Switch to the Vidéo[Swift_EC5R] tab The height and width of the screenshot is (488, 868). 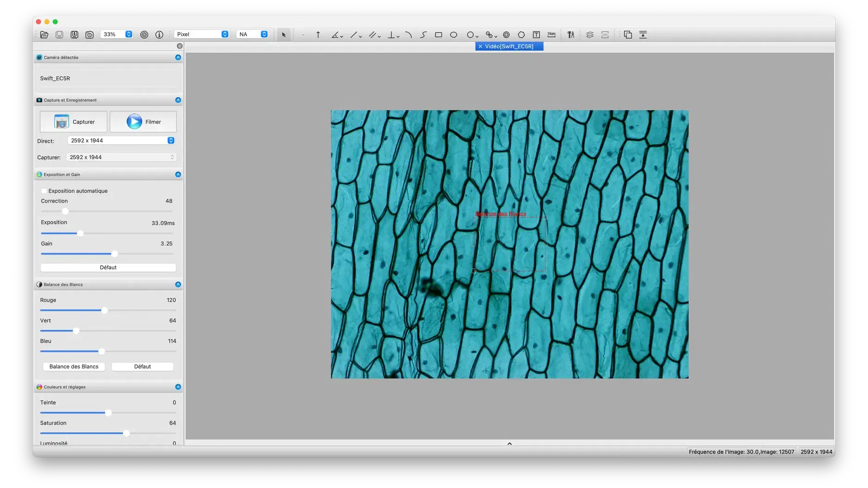click(x=509, y=47)
